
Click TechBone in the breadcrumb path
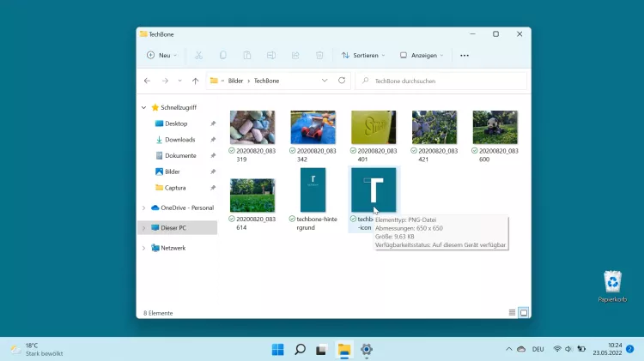pyautogui.click(x=266, y=81)
